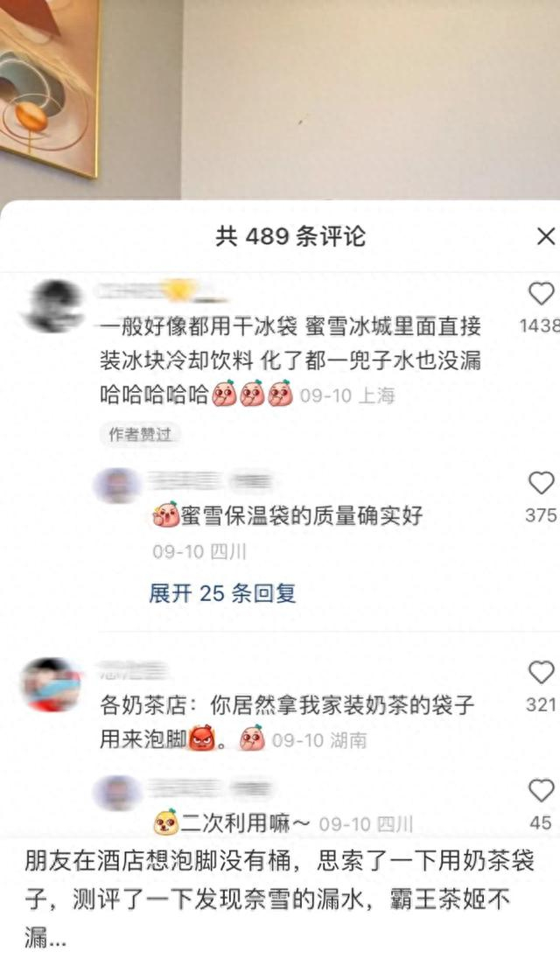
Task: Close the comments panel with X
Action: click(x=546, y=236)
